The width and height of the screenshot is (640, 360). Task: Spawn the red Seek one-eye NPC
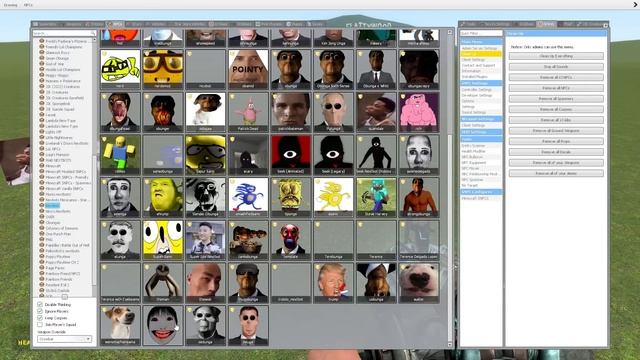pyautogui.click(x=291, y=154)
